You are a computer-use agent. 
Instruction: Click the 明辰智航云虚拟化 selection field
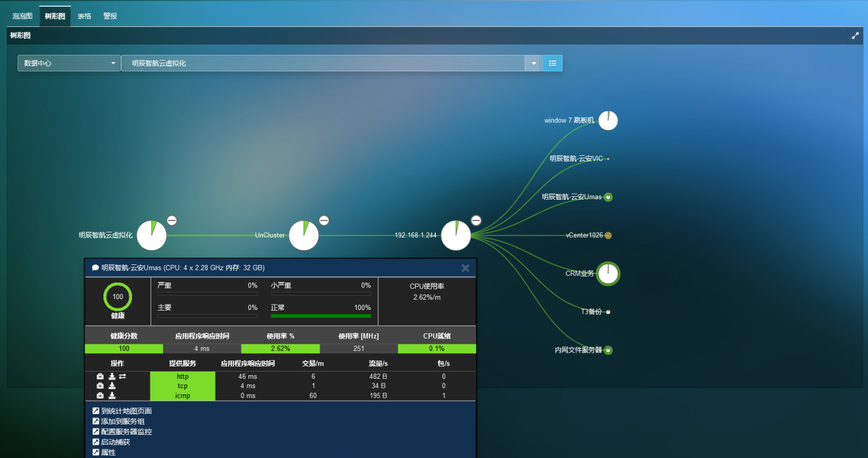point(324,63)
